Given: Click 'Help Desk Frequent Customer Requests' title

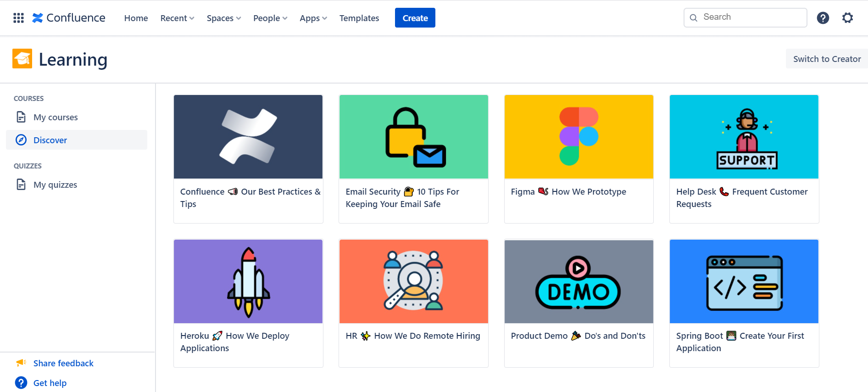Looking at the screenshot, I should tap(742, 198).
